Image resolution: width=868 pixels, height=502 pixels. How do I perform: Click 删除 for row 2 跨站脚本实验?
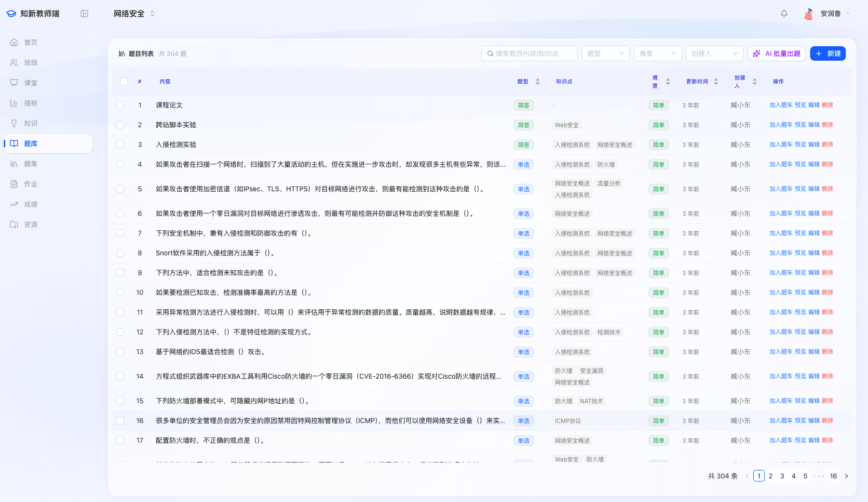pos(827,125)
